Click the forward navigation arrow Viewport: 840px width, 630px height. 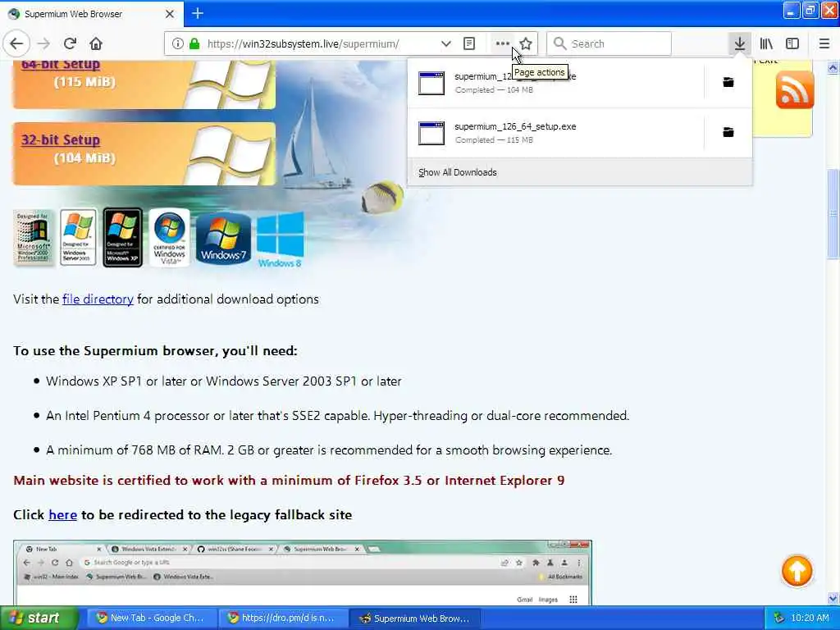click(x=44, y=43)
